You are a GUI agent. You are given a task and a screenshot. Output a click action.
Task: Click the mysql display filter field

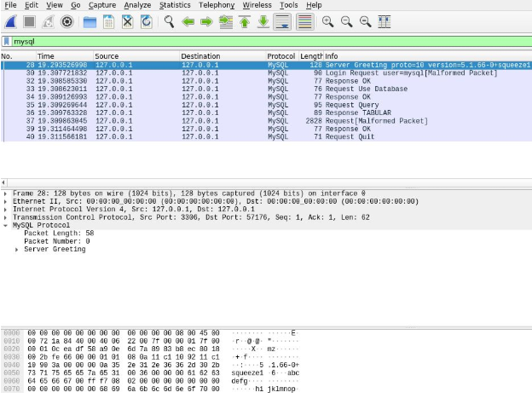(256, 41)
